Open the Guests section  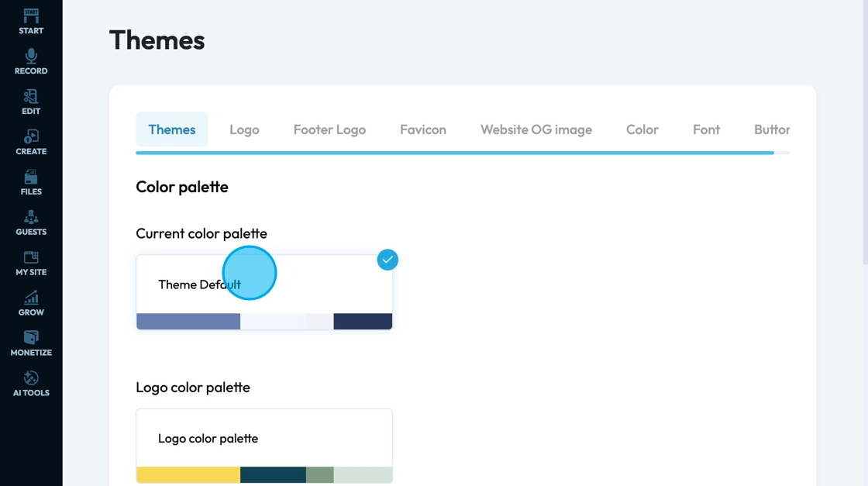[x=31, y=218]
